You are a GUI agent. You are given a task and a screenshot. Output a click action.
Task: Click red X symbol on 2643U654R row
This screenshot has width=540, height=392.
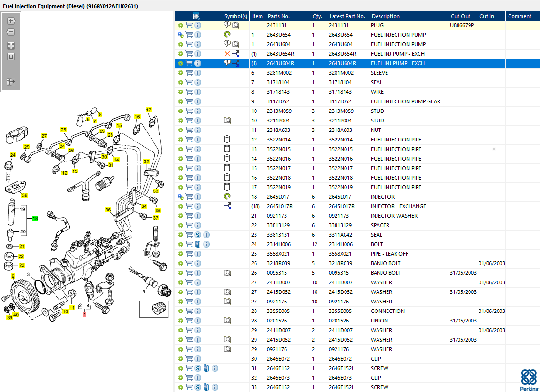point(227,54)
